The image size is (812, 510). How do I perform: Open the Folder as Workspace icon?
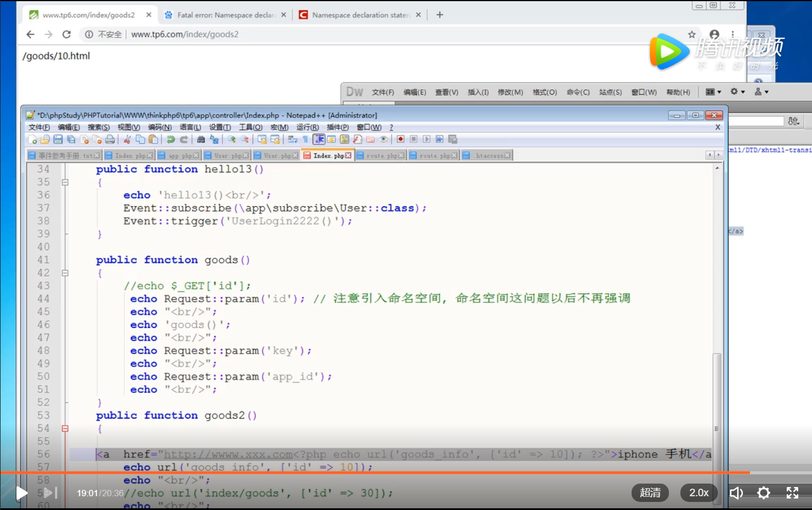[371, 139]
